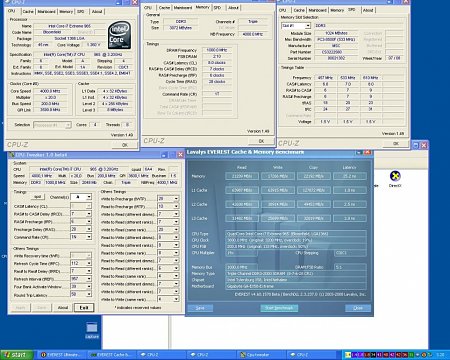Expand Four Bank Activate Window dropdown
The image size is (450, 360).
(88, 286)
